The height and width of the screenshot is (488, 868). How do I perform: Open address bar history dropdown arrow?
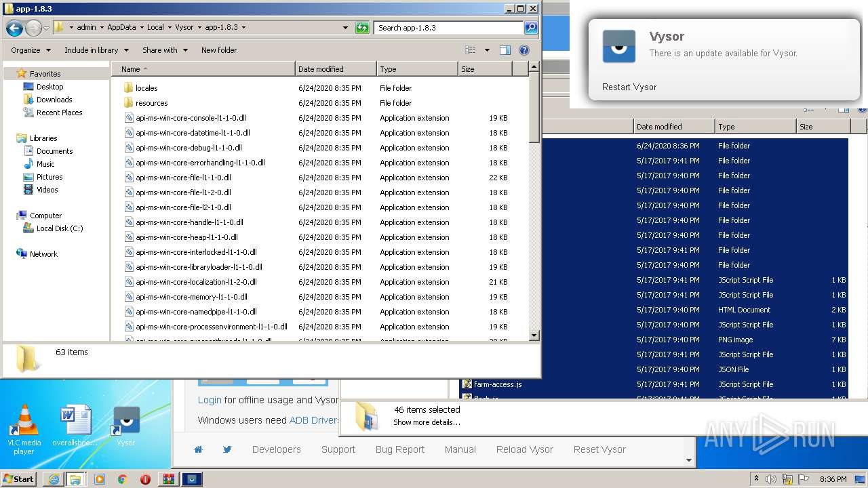[x=346, y=28]
